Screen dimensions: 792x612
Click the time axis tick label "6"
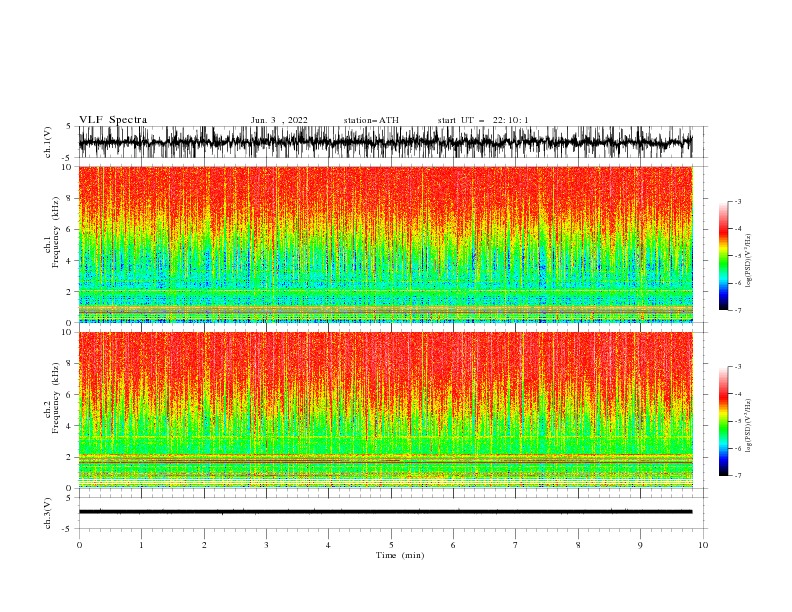point(453,545)
